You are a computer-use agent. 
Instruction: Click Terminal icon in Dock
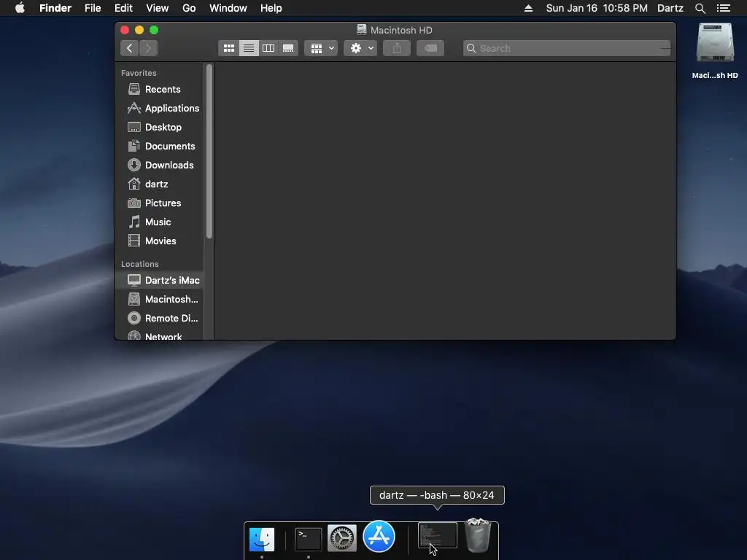coord(309,539)
